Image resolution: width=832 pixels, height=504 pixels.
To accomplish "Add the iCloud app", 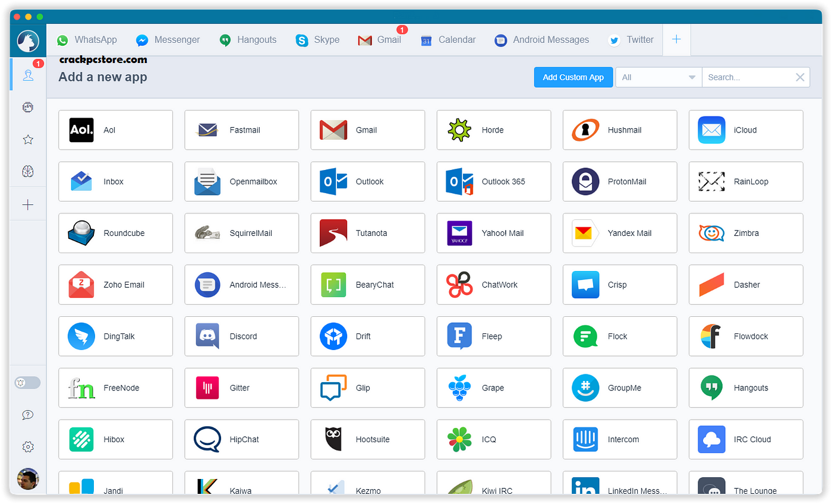I will (746, 130).
